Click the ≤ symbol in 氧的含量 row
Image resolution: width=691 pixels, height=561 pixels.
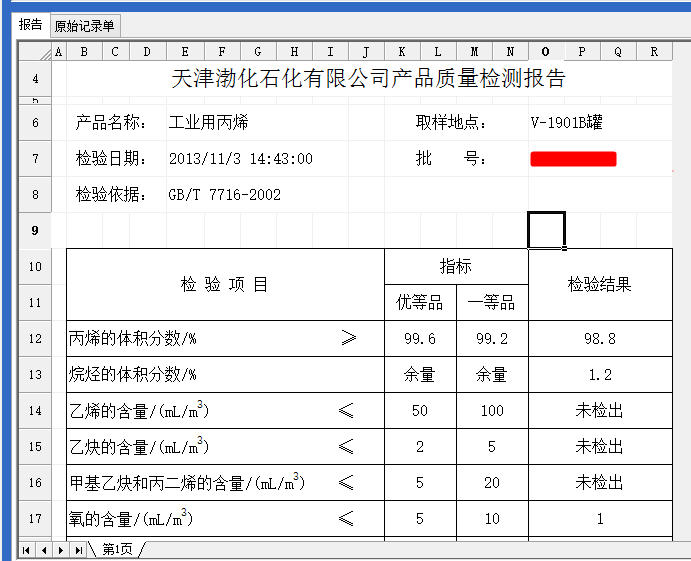point(346,518)
